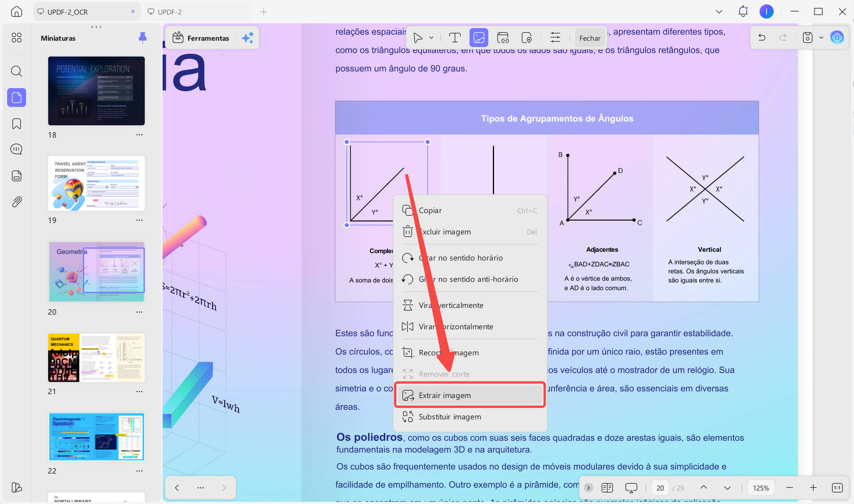Choose Recortar imagem option
Screen dimensions: 854x504
click(x=470, y=353)
